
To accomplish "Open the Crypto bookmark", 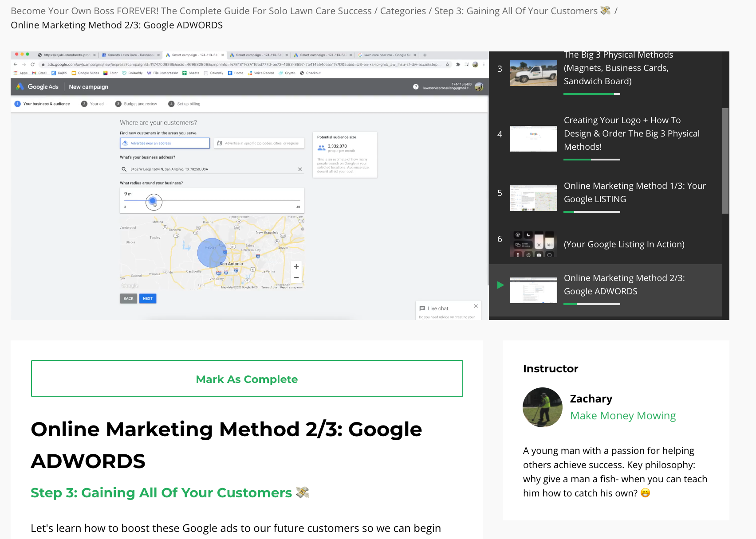I will 287,73.
